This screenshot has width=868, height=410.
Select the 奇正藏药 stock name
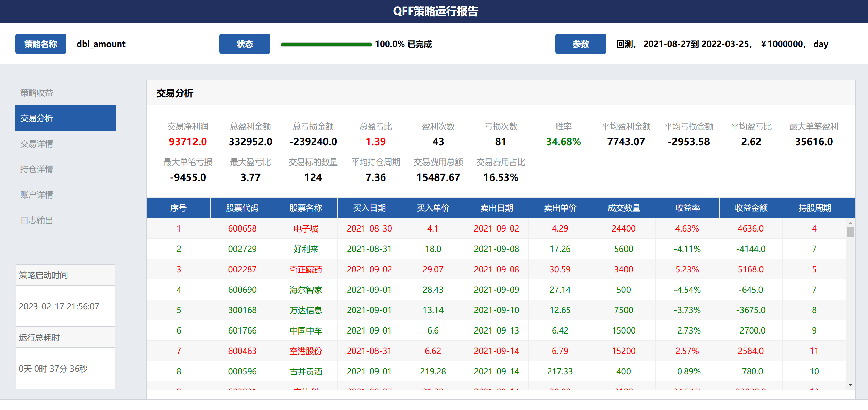306,269
